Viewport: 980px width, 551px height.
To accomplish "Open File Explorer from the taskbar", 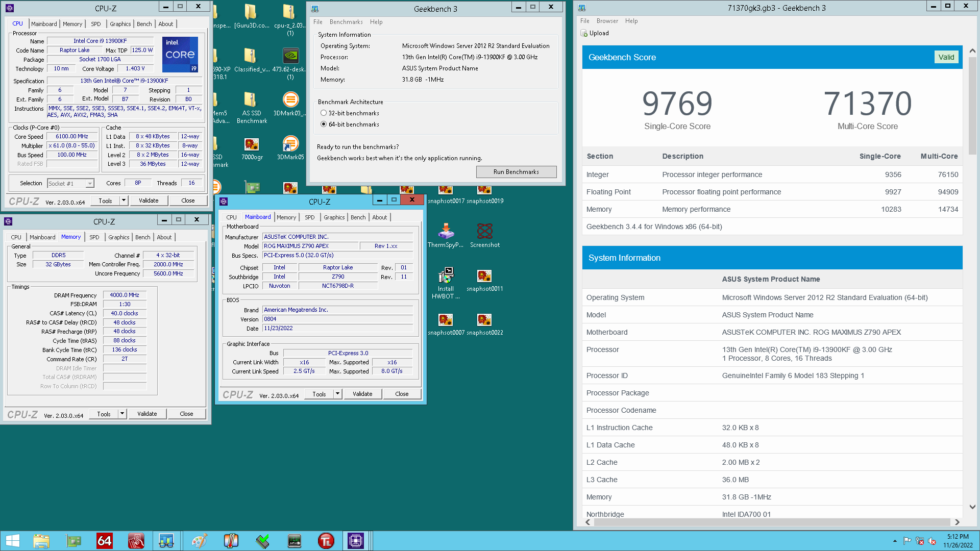I will pos(41,541).
